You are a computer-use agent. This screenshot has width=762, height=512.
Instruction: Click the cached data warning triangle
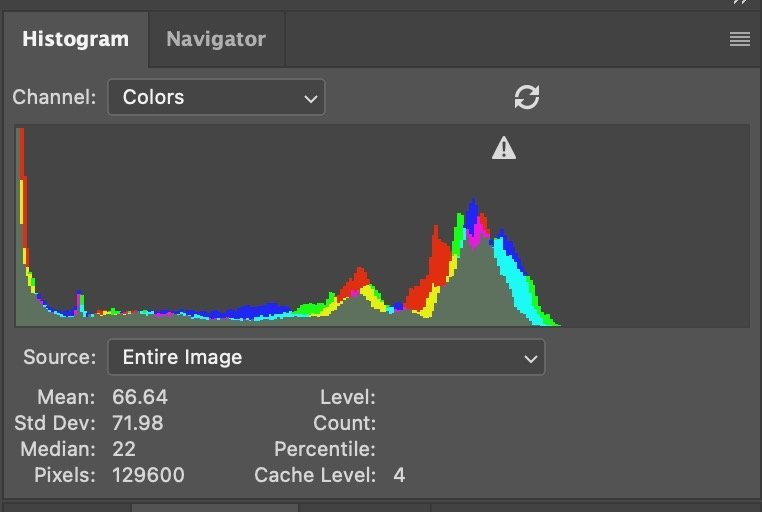point(504,149)
